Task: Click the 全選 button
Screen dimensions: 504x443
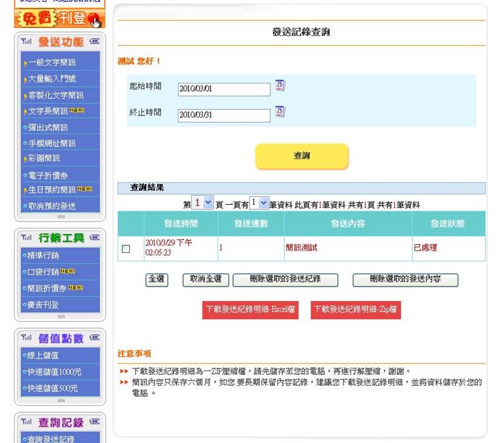Action: pos(157,279)
